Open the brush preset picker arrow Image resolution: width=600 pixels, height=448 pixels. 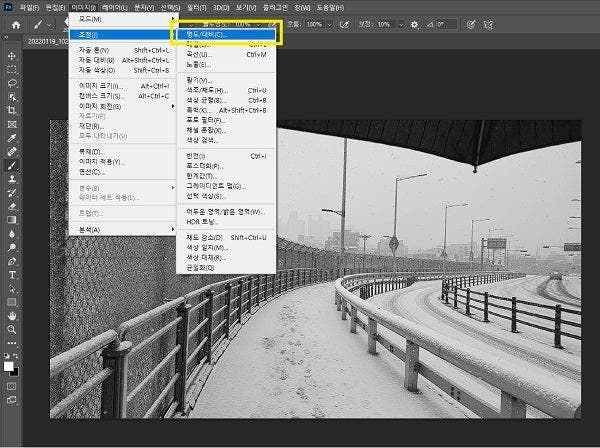(x=49, y=25)
